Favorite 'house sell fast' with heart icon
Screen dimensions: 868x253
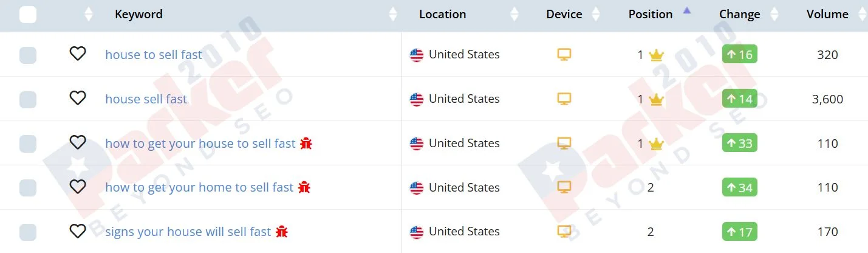[78, 98]
